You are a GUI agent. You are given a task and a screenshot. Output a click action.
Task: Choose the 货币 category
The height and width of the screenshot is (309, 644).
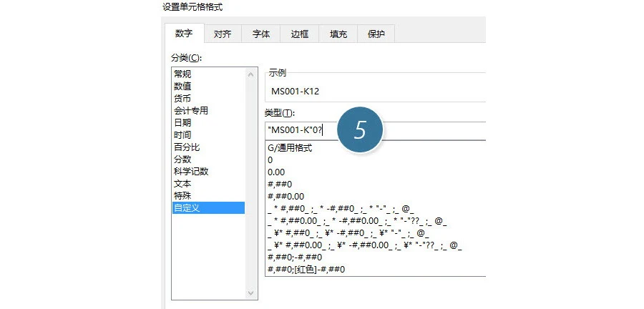coord(209,99)
